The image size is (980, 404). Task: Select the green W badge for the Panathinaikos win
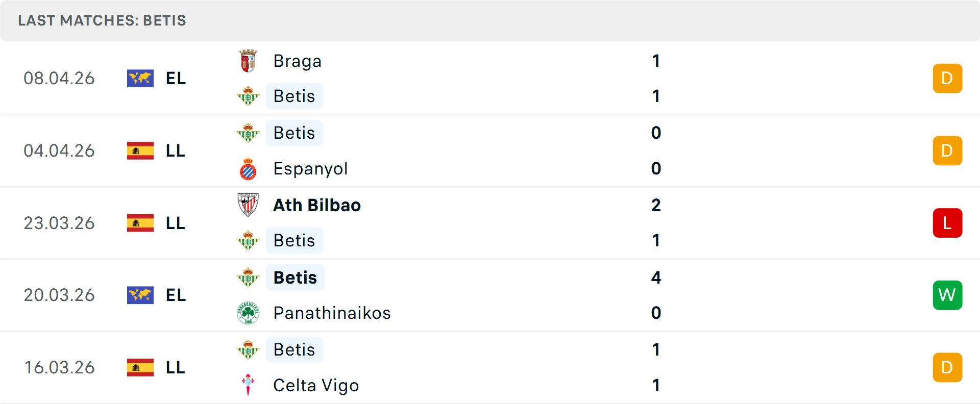[x=948, y=295]
